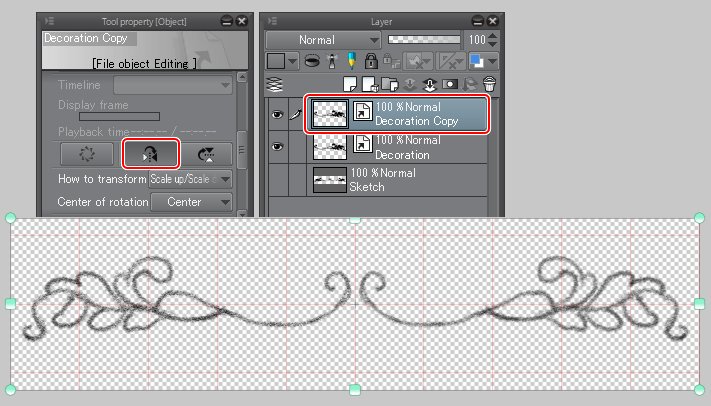
Task: Open the disabled Timeline dropdown
Action: tap(173, 85)
